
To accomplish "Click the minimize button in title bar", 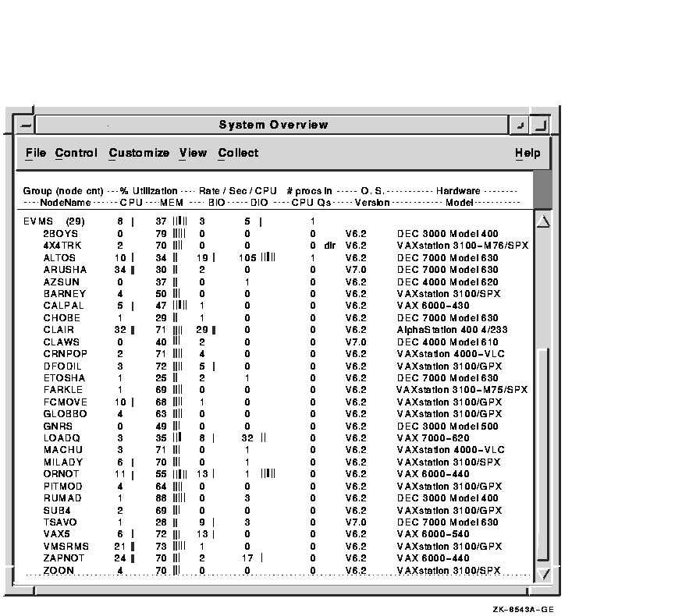I will pos(520,126).
